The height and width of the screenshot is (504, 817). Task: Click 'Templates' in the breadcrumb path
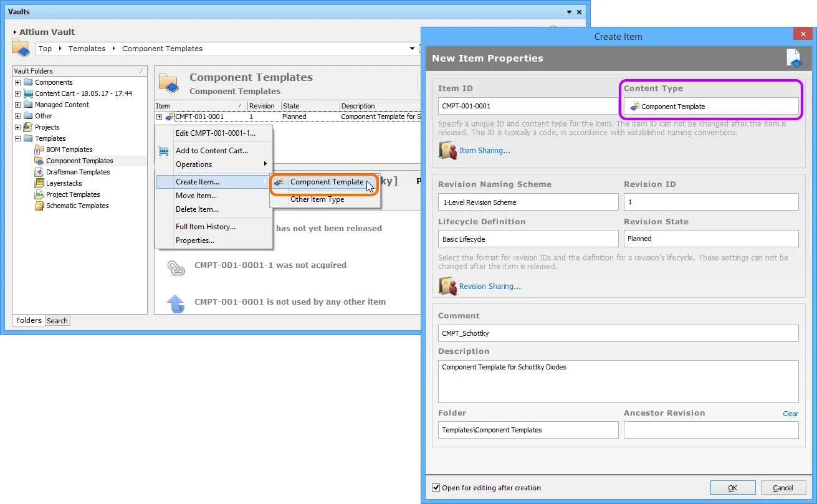pos(87,49)
